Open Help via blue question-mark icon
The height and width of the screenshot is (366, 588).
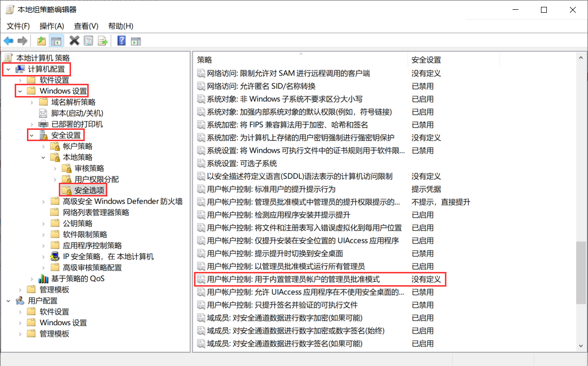(x=122, y=41)
